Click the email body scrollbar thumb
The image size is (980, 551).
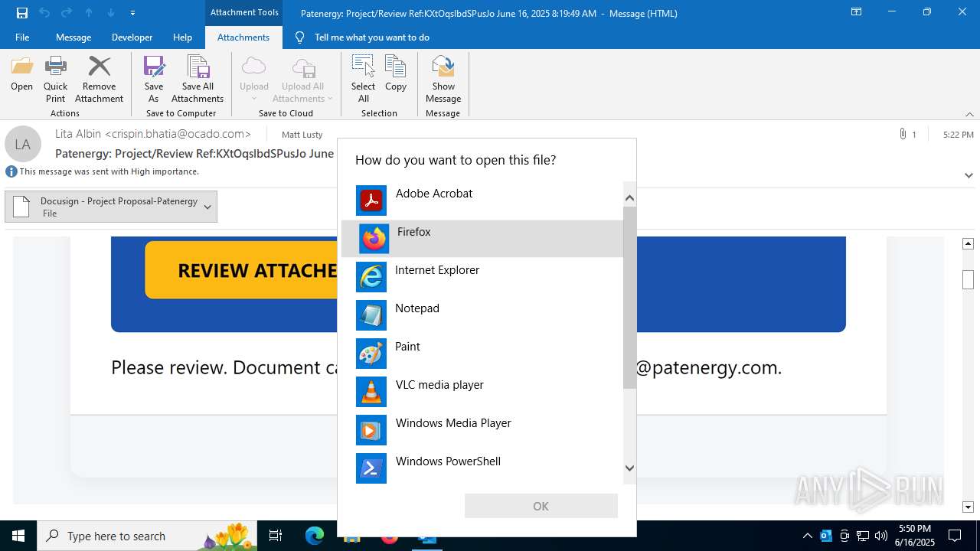[x=968, y=280]
